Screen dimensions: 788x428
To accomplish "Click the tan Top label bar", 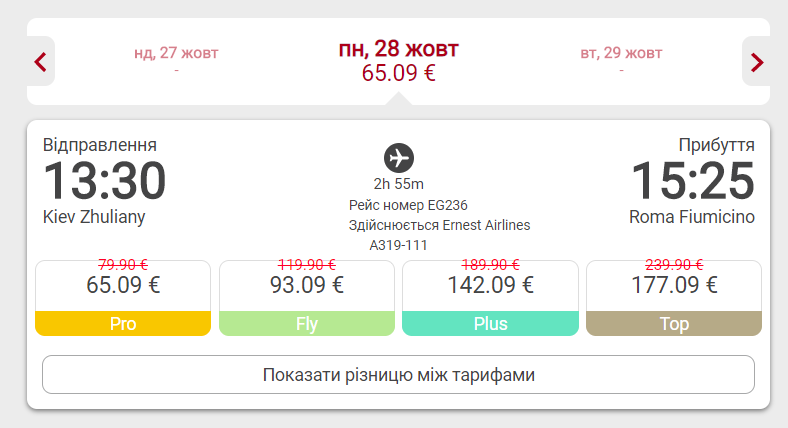I will pos(674,324).
